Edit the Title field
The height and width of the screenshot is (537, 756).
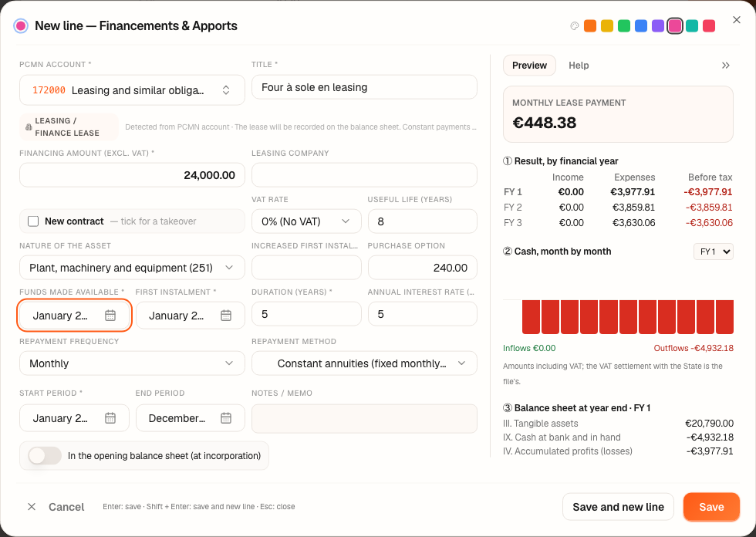[x=364, y=87]
